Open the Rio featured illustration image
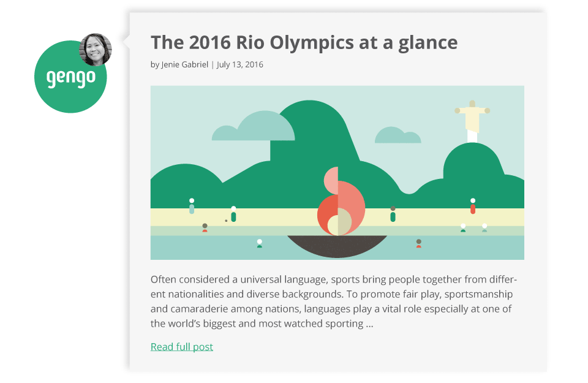Screen dimensions: 588x383 pos(337,173)
